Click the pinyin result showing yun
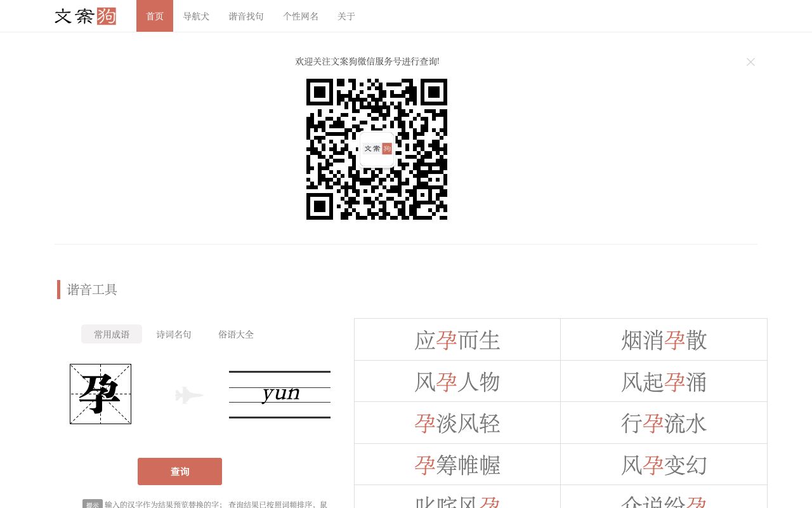 click(x=280, y=394)
